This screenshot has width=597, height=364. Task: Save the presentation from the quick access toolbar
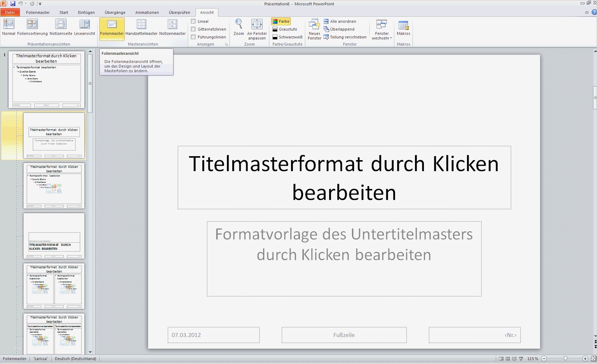[x=13, y=4]
